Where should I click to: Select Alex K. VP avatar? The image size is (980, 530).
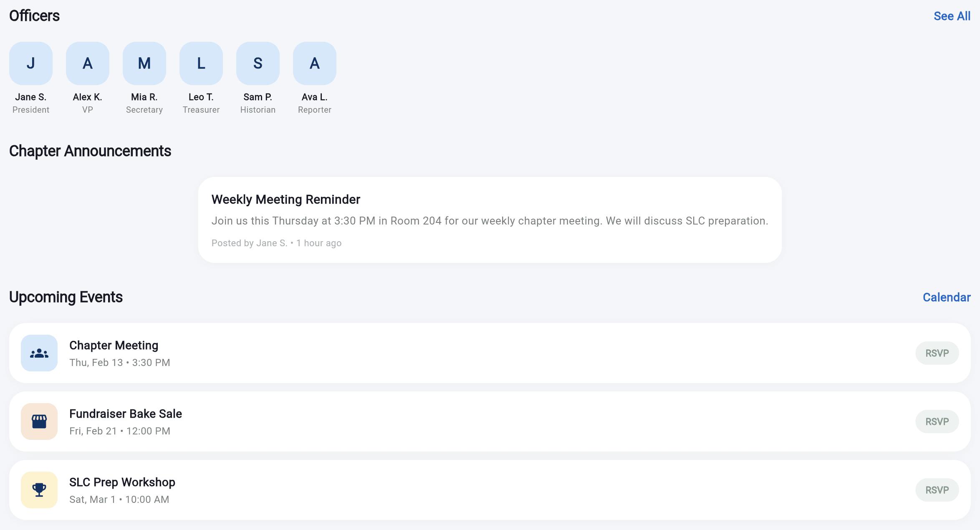coord(88,63)
